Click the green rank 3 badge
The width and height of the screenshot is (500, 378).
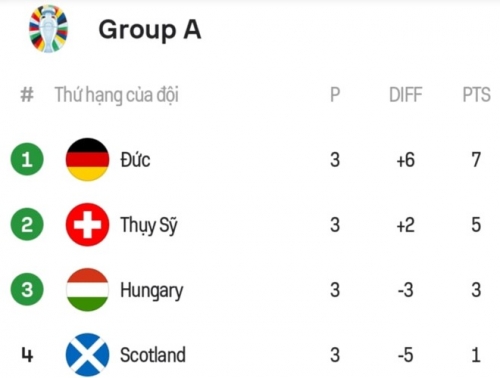(27, 290)
